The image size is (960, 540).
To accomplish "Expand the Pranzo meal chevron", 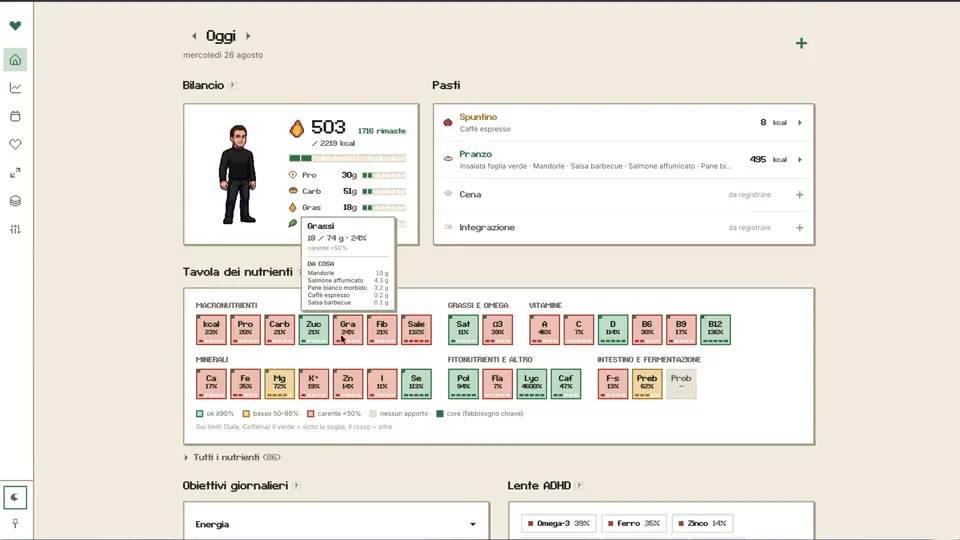I will (x=800, y=160).
